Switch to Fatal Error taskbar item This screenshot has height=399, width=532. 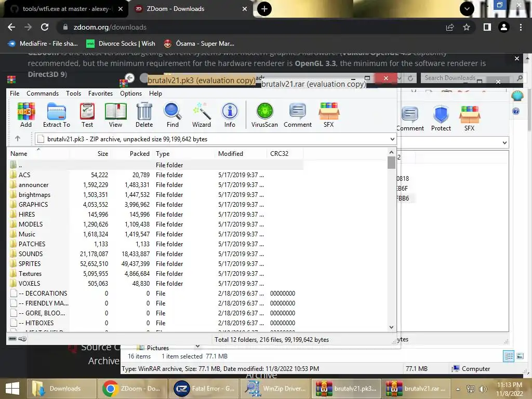(x=204, y=389)
